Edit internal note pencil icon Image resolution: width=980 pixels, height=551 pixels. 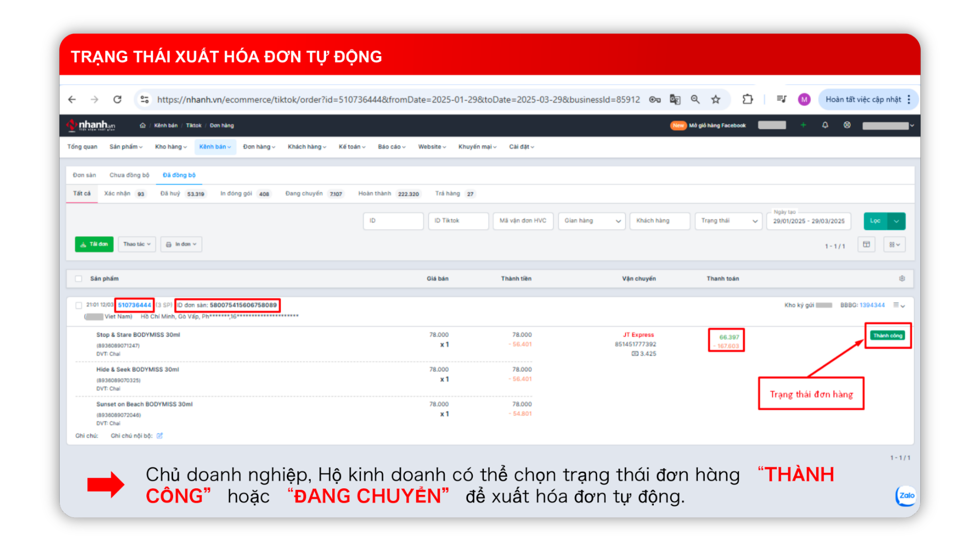(x=160, y=436)
